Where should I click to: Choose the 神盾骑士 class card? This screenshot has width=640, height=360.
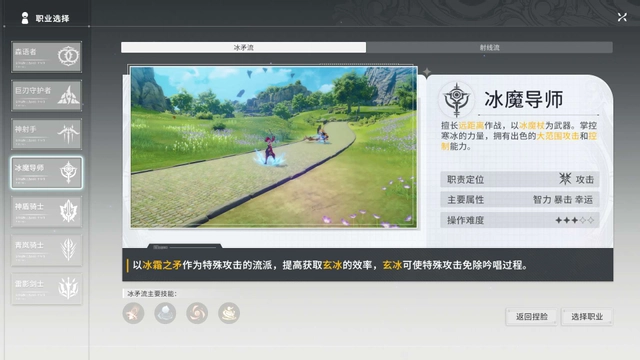pos(47,211)
